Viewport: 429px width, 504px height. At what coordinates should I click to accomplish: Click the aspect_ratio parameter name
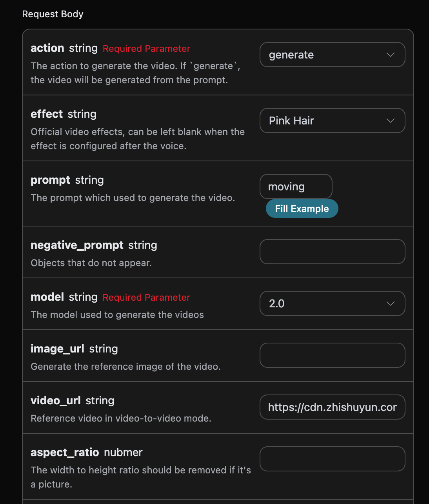point(65,453)
